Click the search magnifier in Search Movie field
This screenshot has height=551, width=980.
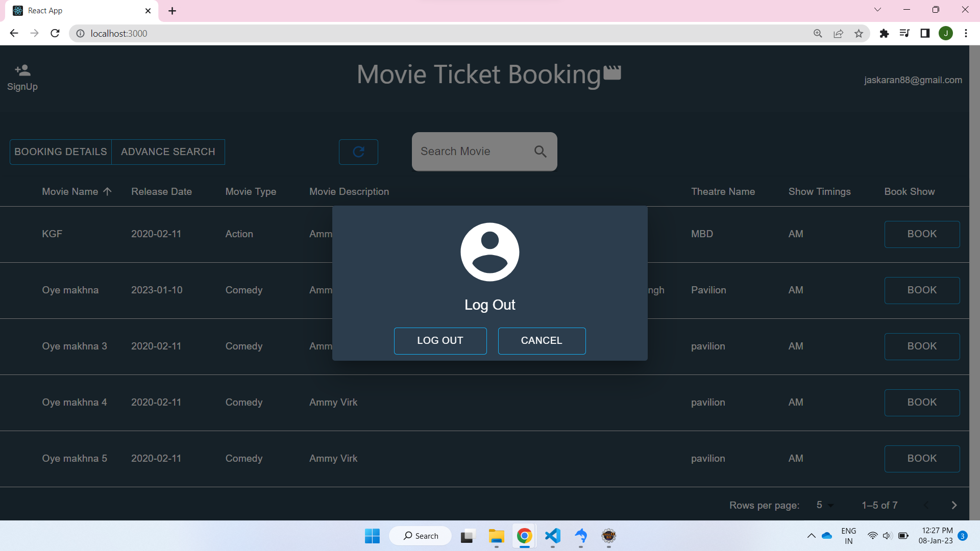pos(540,152)
